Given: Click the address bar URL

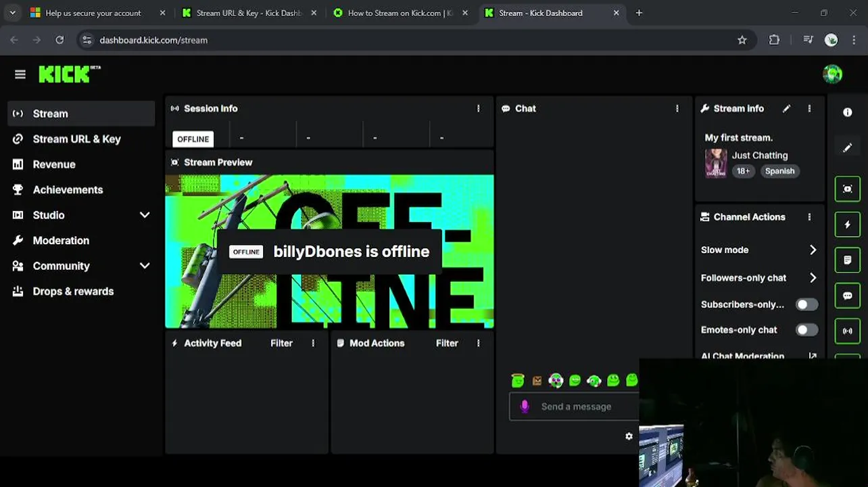Looking at the screenshot, I should click(153, 40).
